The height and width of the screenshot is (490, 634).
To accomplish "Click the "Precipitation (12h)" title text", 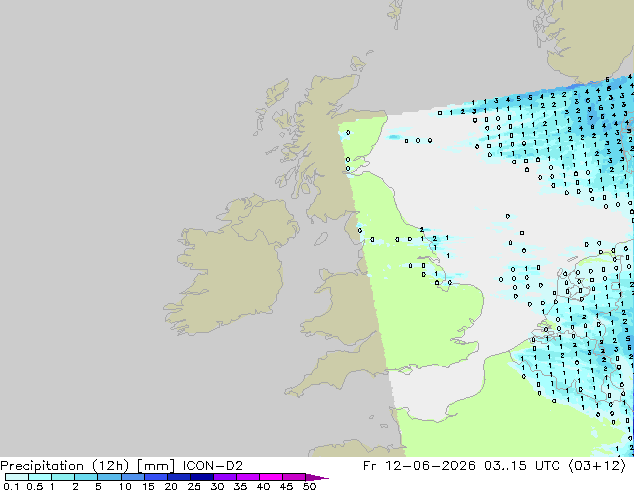I will [65, 466].
